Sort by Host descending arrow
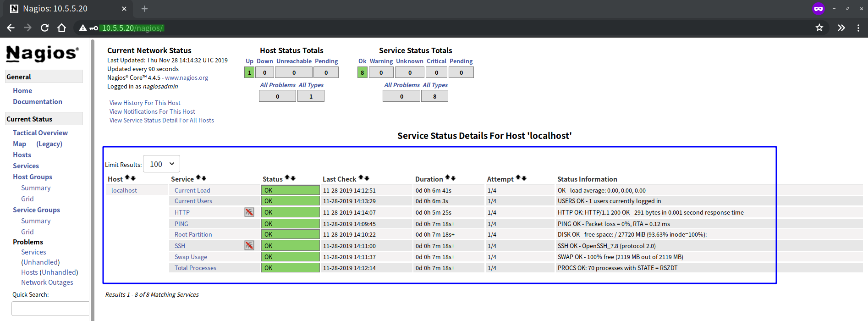This screenshot has width=868, height=321. (133, 178)
